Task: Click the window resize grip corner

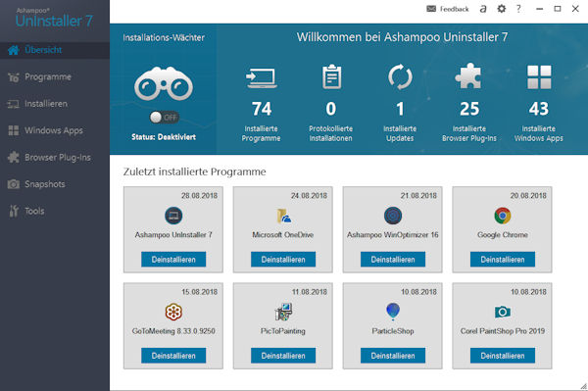Action: (x=583, y=386)
